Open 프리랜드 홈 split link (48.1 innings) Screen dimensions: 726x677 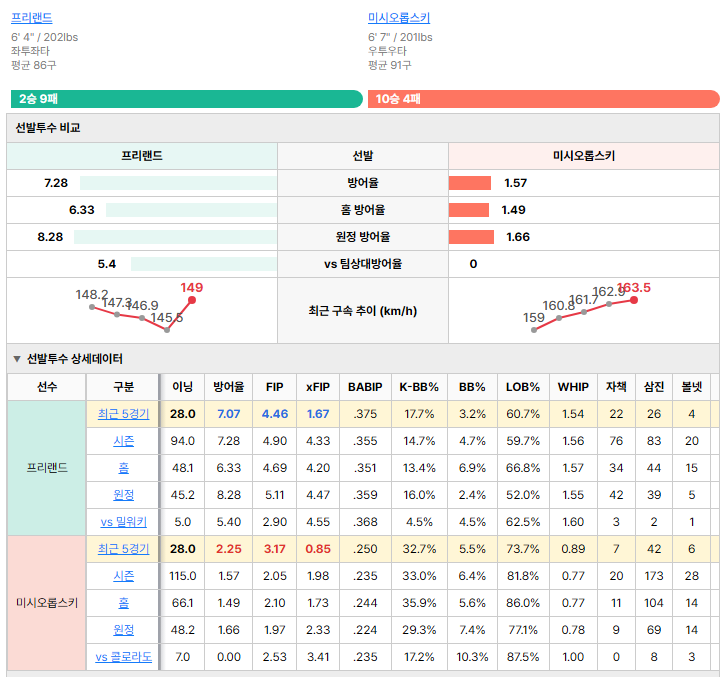[123, 468]
